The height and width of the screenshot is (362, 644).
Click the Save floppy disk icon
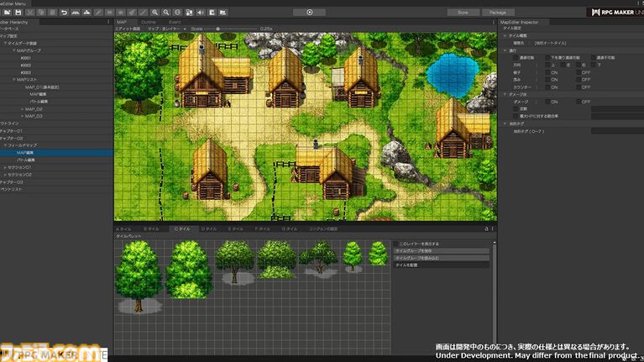18,13
